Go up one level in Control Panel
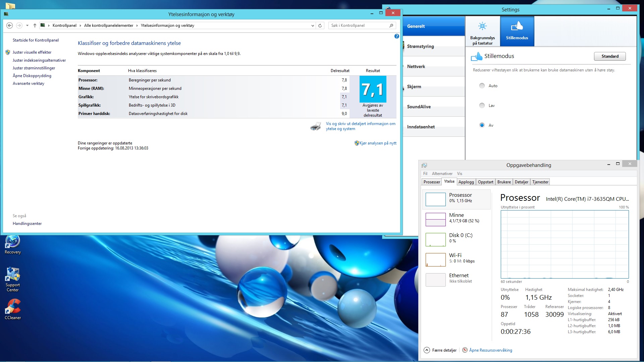This screenshot has width=644, height=362. (x=35, y=25)
